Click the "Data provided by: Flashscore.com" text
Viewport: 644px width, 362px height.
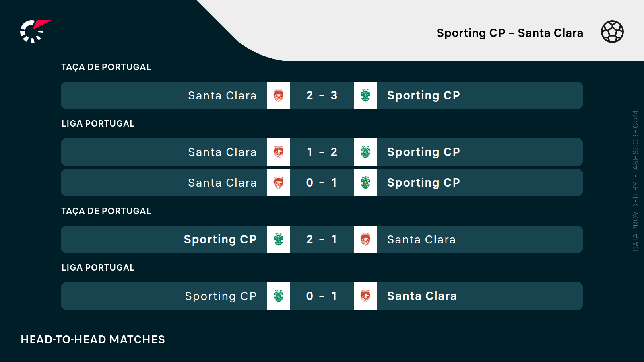636,181
